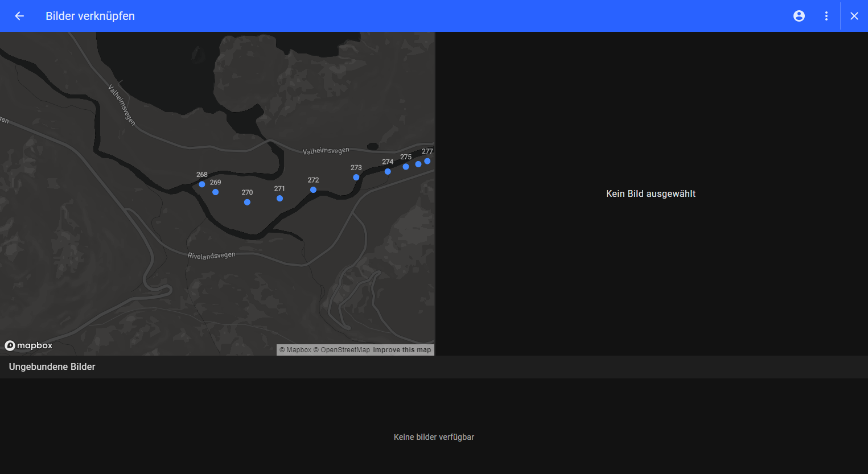The height and width of the screenshot is (474, 868).
Task: Pick map marker 270
Action: [247, 202]
